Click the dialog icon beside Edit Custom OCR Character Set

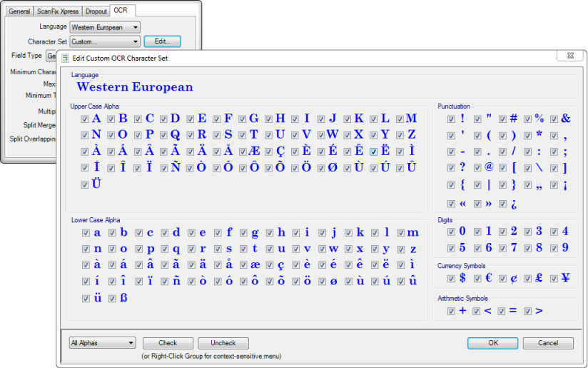66,58
